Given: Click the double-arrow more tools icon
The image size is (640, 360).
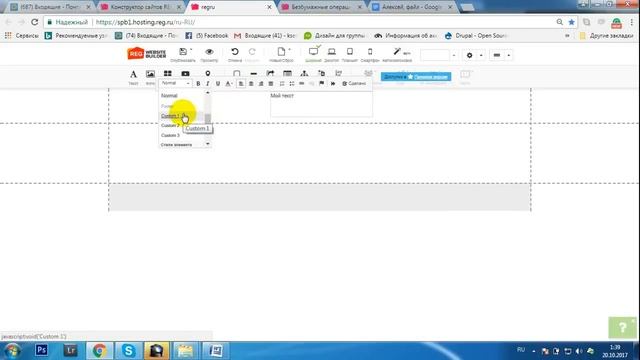Looking at the screenshot, I should click(x=333, y=84).
